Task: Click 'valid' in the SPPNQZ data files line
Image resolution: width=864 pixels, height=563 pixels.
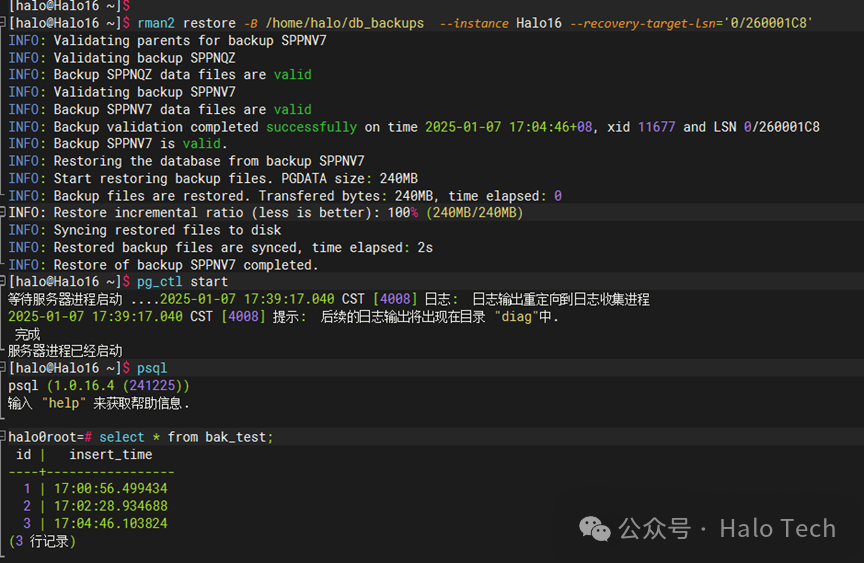Action: (x=293, y=74)
